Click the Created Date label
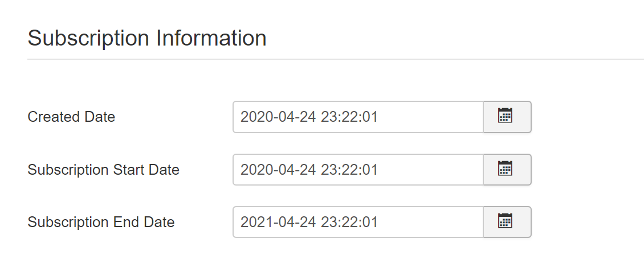The image size is (644, 255). point(71,117)
